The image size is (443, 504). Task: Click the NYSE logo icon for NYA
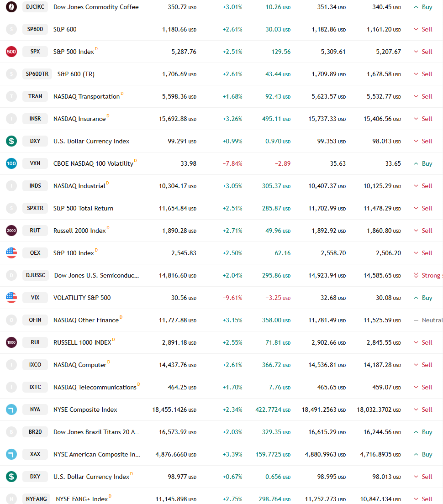(x=11, y=409)
